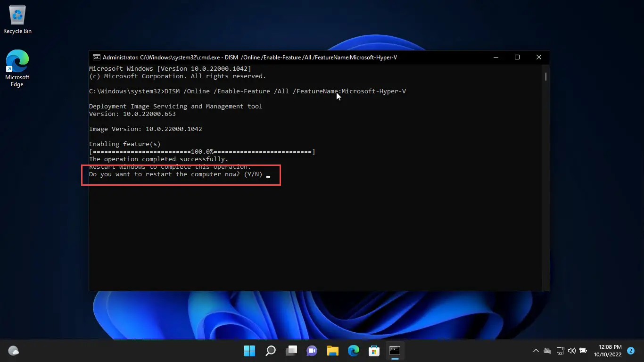The image size is (644, 362).
Task: Open the Recycle Bin desktop icon
Action: 17,20
